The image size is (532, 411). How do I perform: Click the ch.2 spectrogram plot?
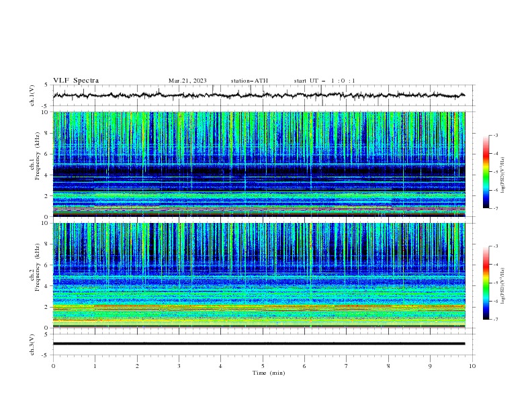coord(259,275)
